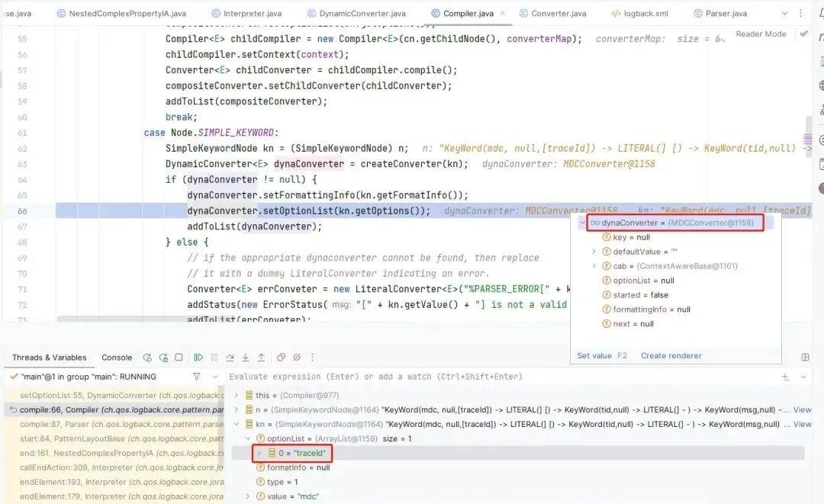Click the inspections checkmark near Reader Mode
The height and width of the screenshot is (504, 824).
coord(803,34)
